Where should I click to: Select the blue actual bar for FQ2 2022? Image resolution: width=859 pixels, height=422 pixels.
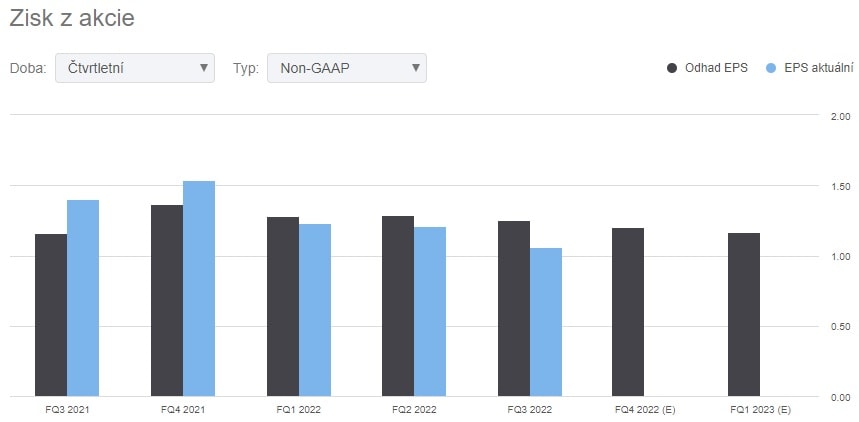(430, 311)
